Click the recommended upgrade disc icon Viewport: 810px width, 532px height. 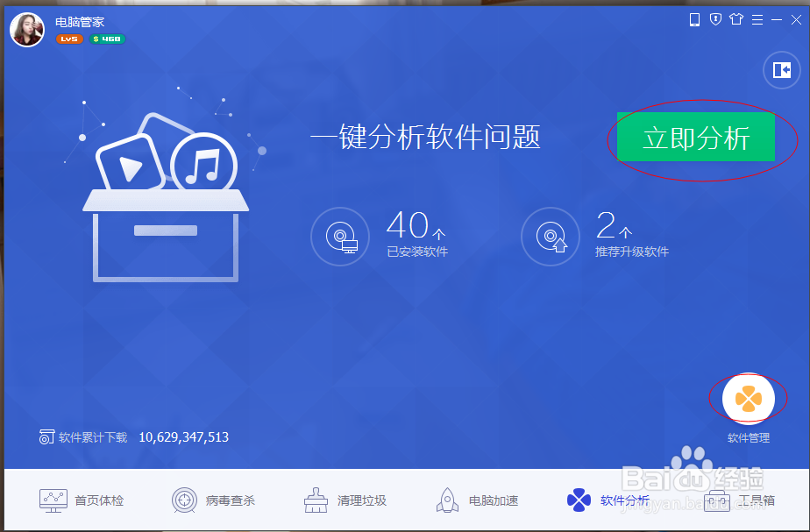pos(551,237)
